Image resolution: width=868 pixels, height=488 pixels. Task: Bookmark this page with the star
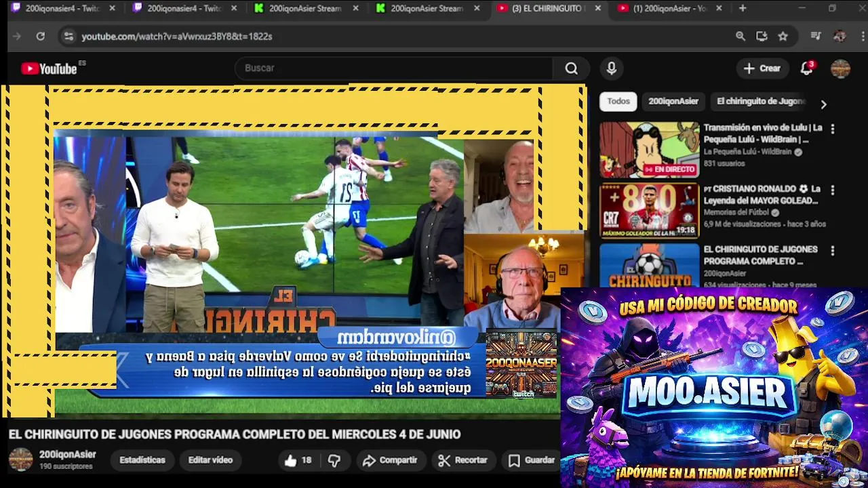[783, 37]
